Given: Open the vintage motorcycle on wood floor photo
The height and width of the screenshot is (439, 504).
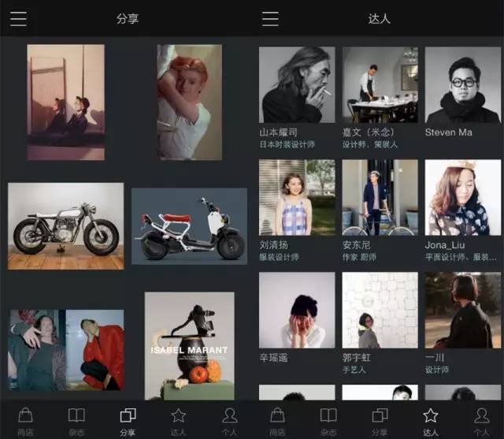Looking at the screenshot, I should (x=65, y=225).
